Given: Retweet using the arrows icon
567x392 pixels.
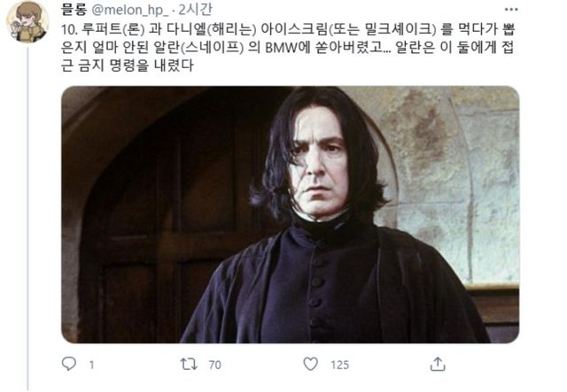Looking at the screenshot, I should [x=189, y=364].
